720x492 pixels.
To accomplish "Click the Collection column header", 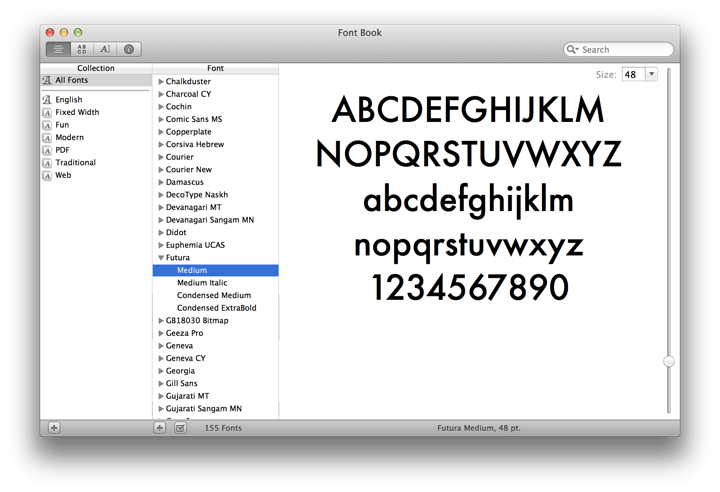I will (96, 68).
